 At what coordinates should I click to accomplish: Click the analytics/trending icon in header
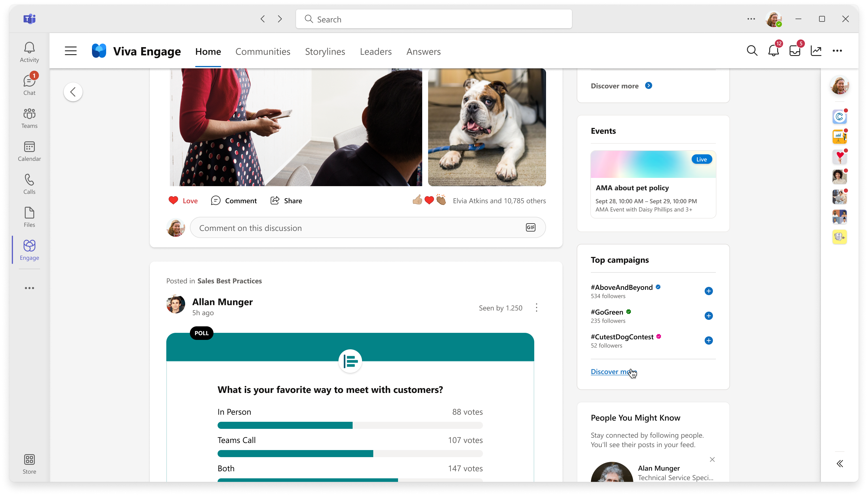coord(817,51)
